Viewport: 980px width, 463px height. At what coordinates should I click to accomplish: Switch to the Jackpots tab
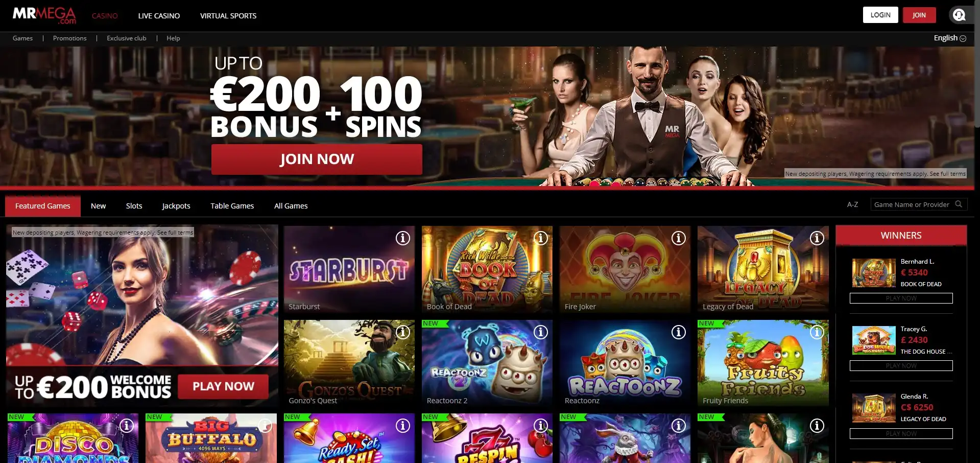(x=176, y=206)
